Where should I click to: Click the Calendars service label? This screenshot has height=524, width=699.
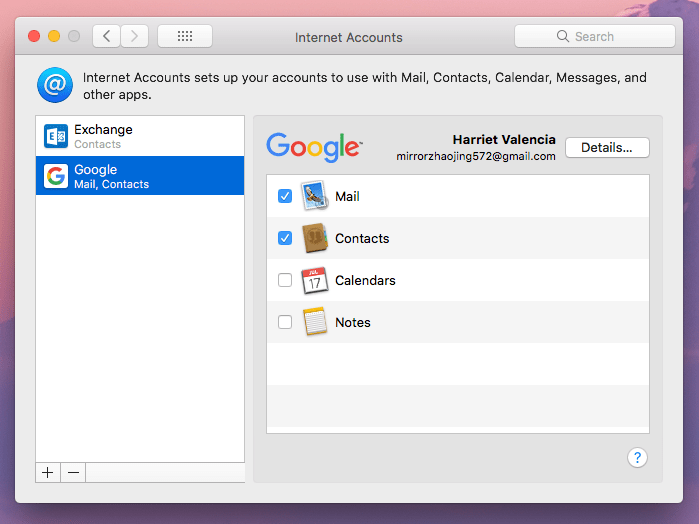[x=365, y=281]
